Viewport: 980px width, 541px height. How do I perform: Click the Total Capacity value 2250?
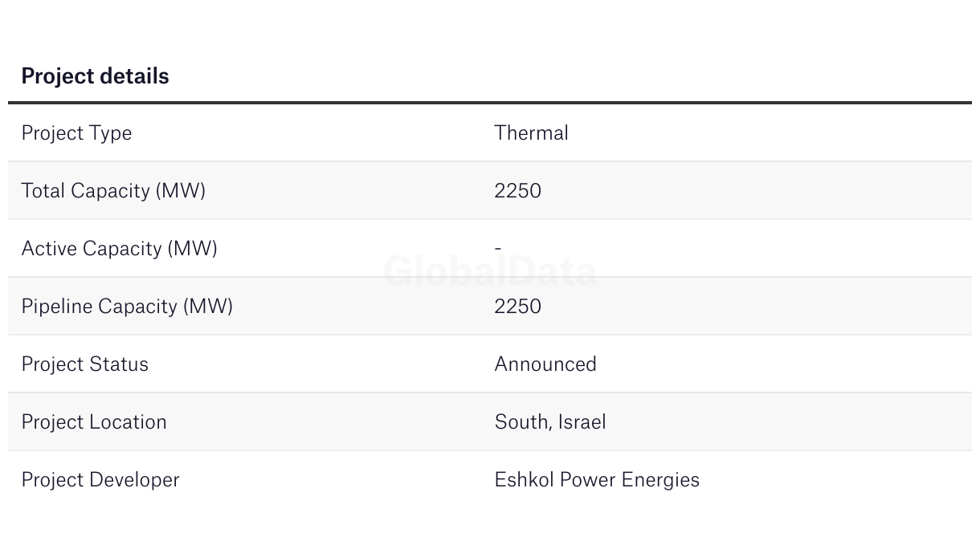pyautogui.click(x=517, y=191)
